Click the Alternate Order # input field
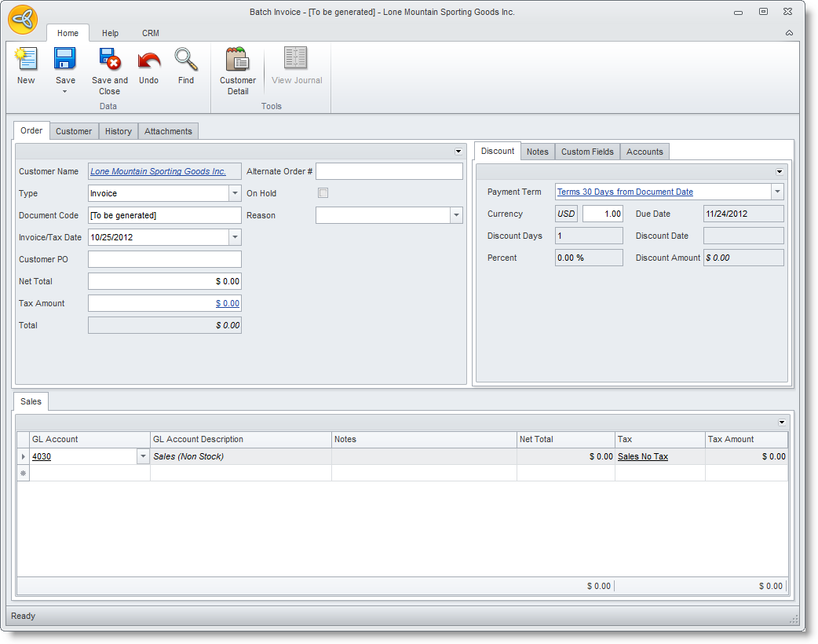This screenshot has width=818, height=644. coord(389,171)
